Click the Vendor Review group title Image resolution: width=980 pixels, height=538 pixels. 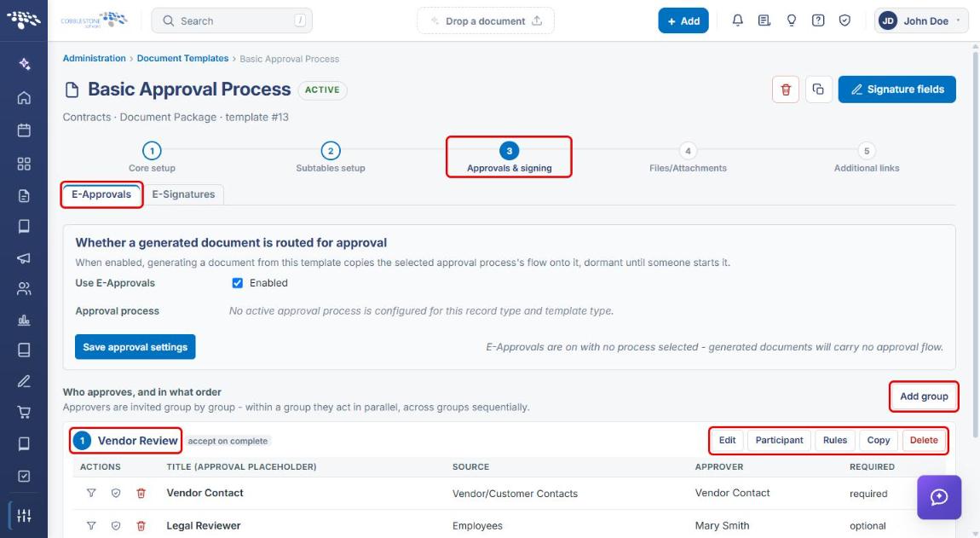click(137, 441)
